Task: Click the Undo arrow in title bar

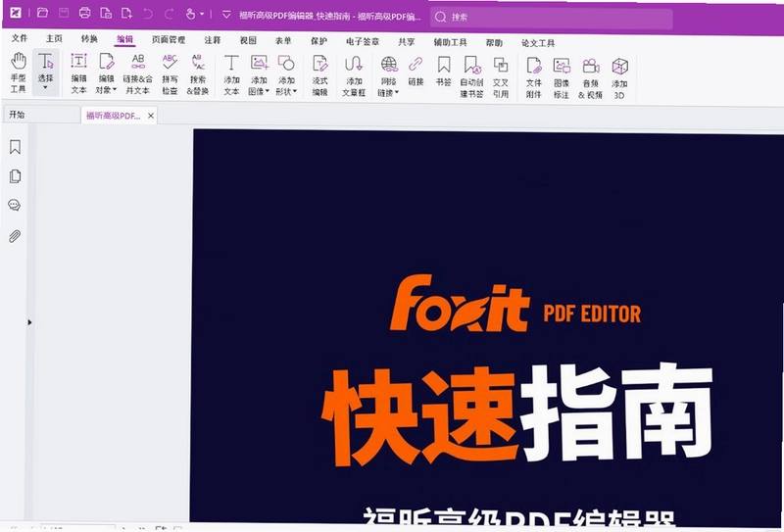Action: 148,14
